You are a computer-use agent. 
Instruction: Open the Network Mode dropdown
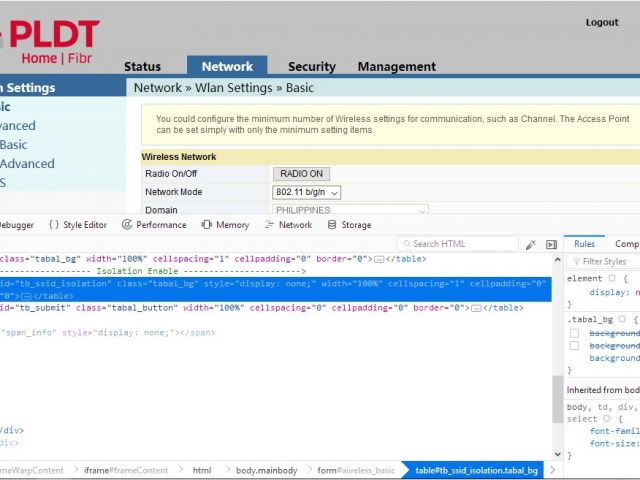pyautogui.click(x=306, y=192)
